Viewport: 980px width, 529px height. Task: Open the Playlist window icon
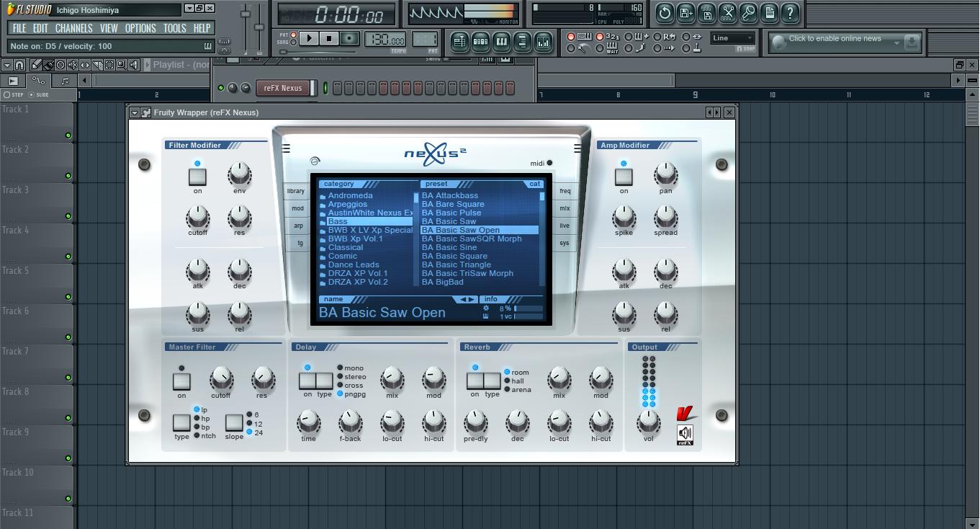coord(459,42)
